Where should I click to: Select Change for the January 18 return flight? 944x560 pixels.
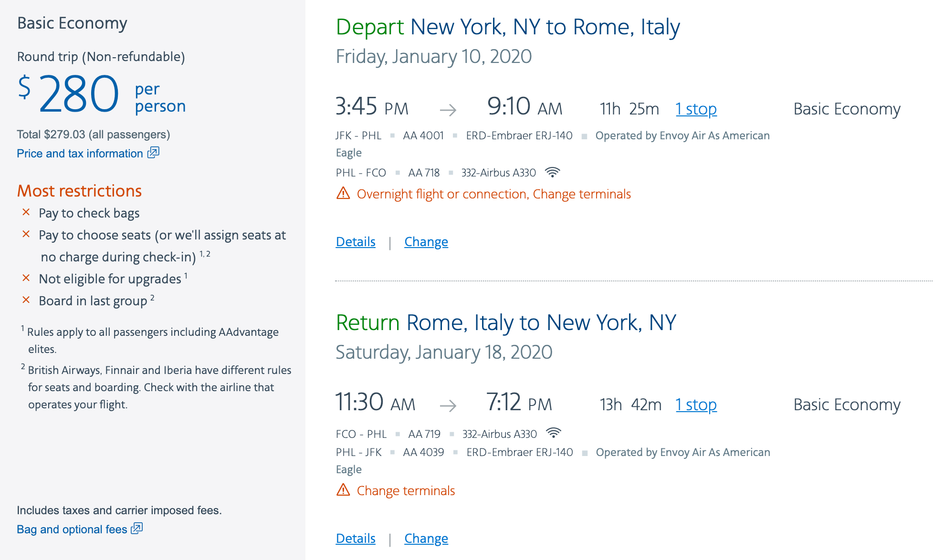point(426,539)
